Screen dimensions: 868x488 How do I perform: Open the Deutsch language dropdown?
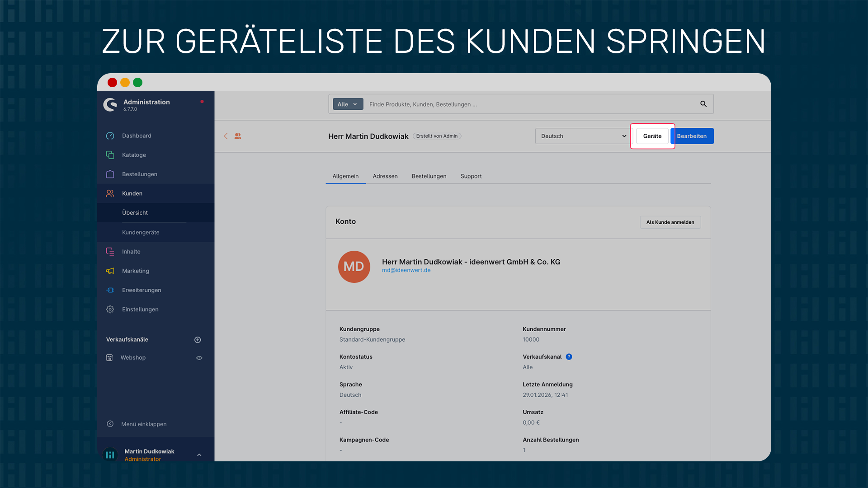click(583, 136)
